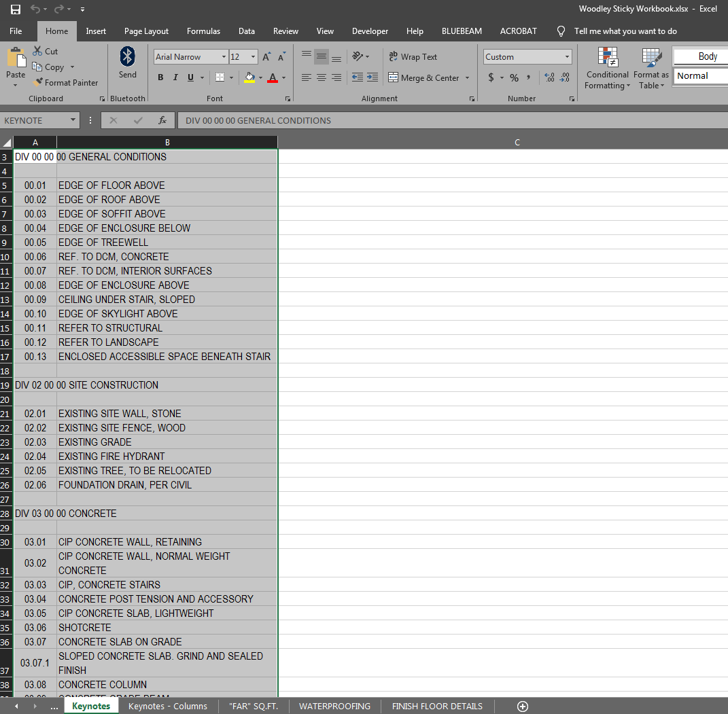This screenshot has height=714, width=728.
Task: Open the Custom number format dropdown
Action: click(x=567, y=57)
